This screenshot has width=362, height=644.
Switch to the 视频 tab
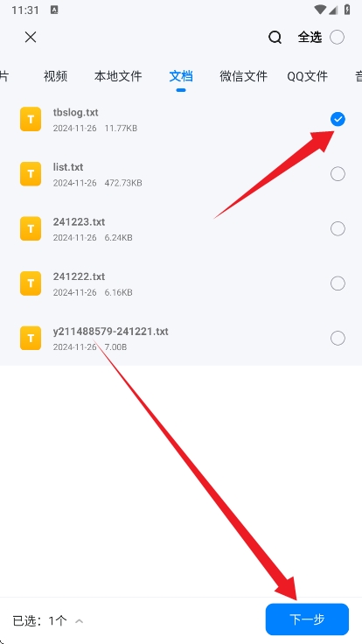55,76
